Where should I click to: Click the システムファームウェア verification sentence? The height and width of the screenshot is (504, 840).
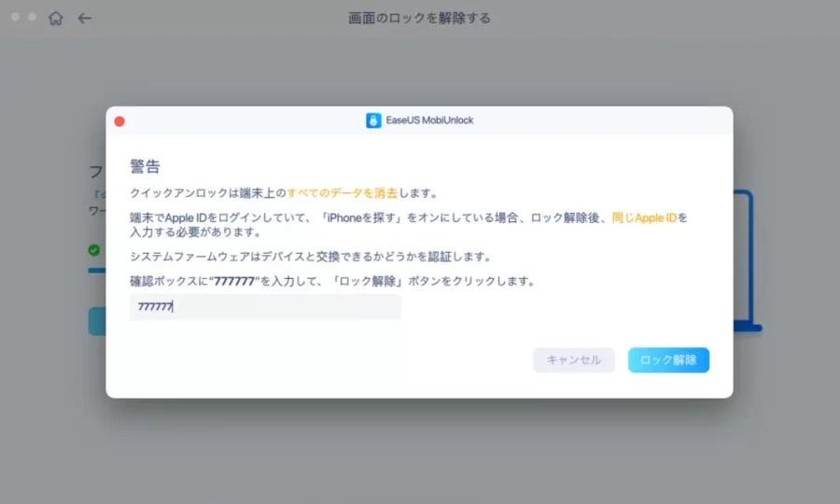tap(311, 257)
